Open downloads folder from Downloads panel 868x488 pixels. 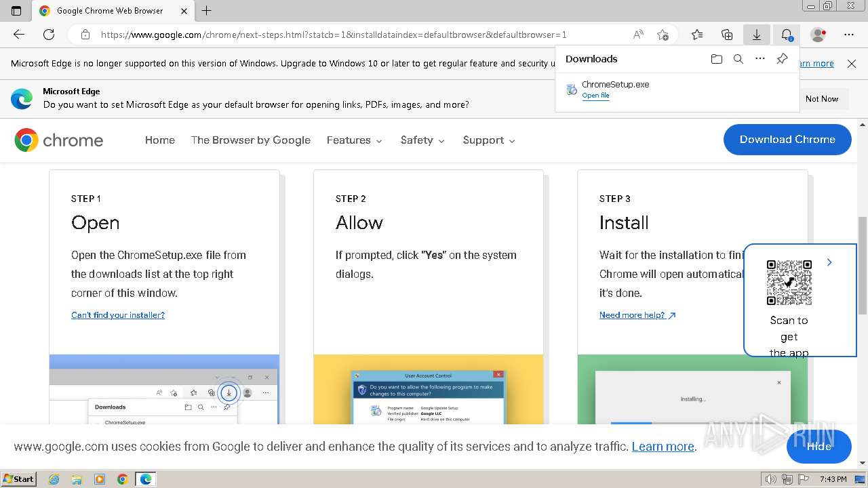[717, 59]
